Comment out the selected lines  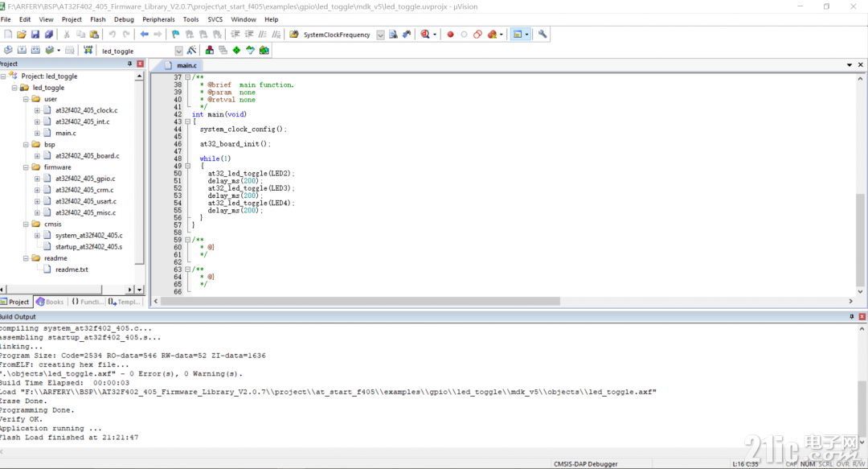coord(262,35)
